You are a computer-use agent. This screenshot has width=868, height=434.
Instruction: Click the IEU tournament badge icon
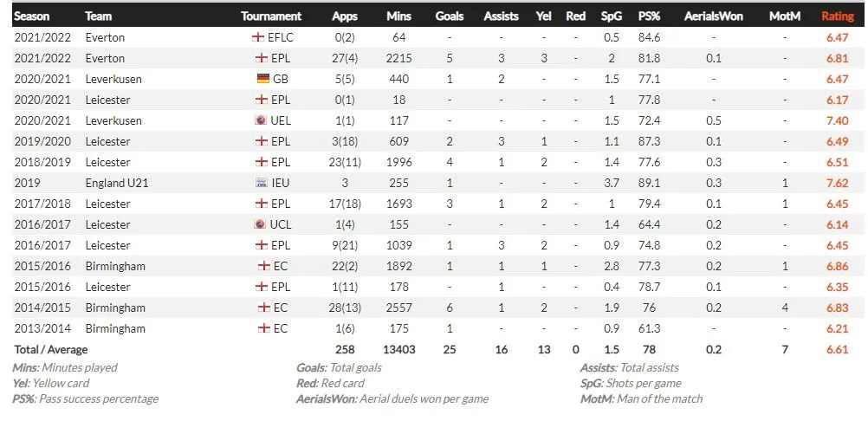tap(261, 183)
